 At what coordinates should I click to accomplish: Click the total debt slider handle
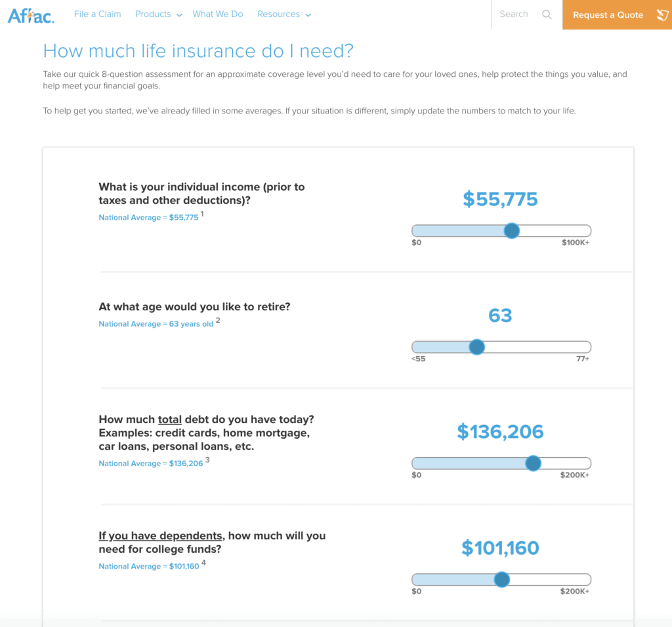click(x=534, y=463)
